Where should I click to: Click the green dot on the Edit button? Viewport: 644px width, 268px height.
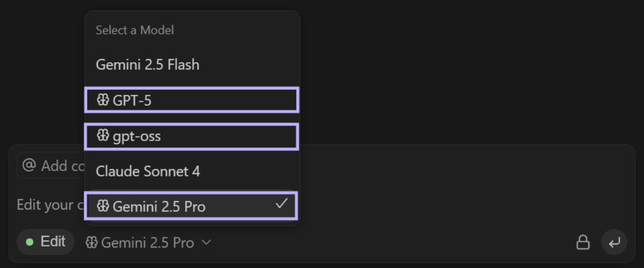30,242
